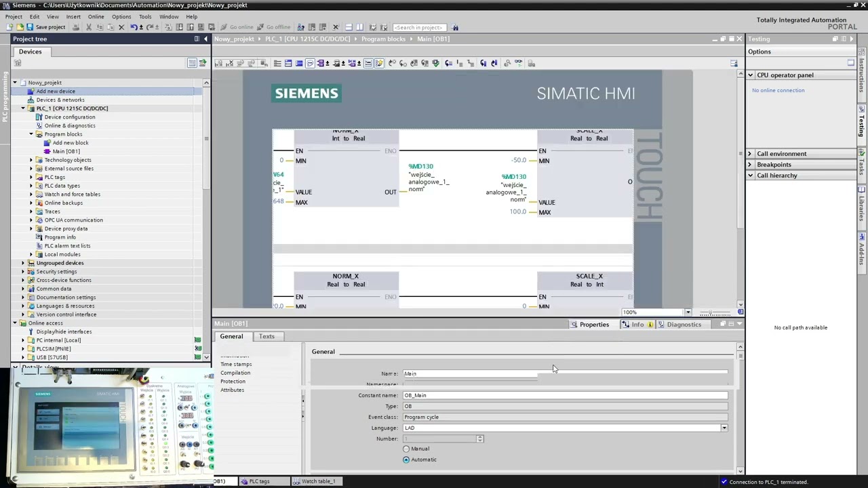
Task: Click the monitoring glasses icon in editor toolbar
Action: coord(518,63)
